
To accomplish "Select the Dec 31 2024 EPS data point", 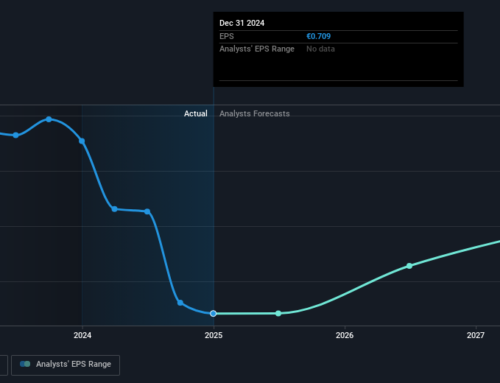I will click(213, 313).
